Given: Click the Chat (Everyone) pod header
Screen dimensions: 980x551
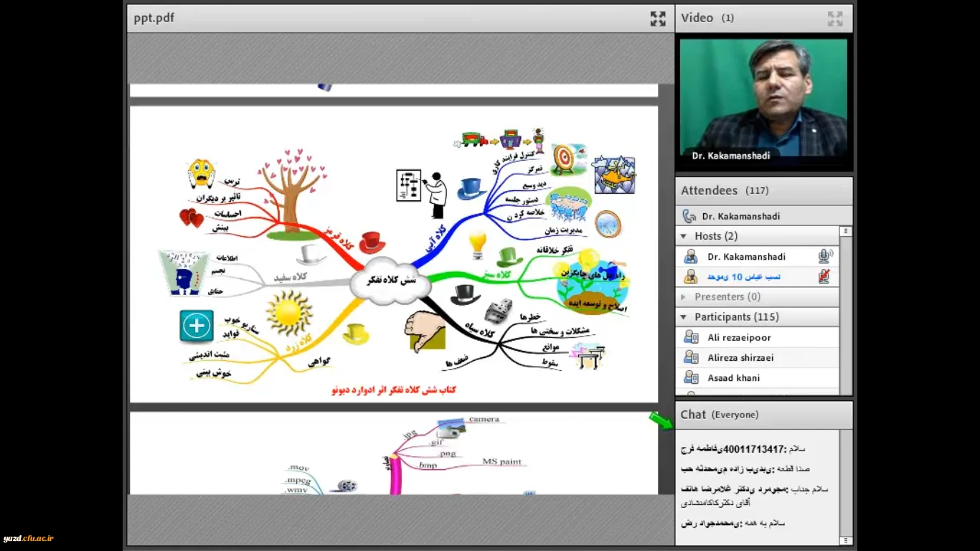Looking at the screenshot, I should click(x=763, y=415).
